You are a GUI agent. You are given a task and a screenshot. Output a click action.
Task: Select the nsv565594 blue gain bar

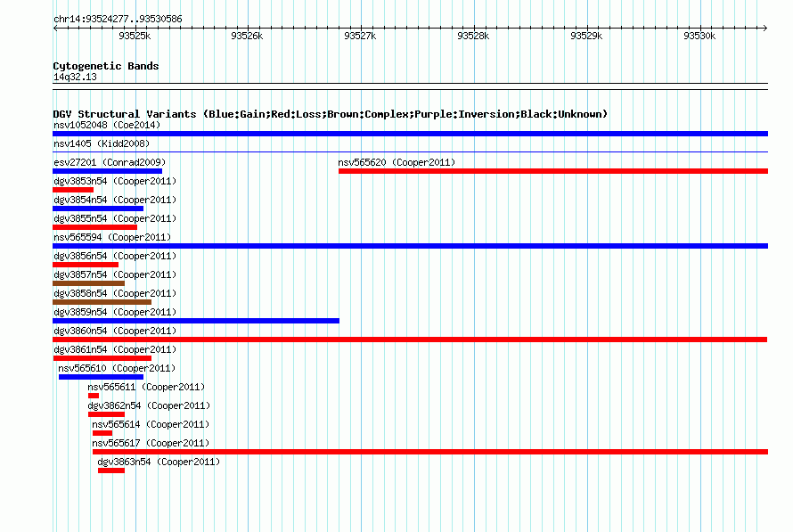click(x=410, y=246)
